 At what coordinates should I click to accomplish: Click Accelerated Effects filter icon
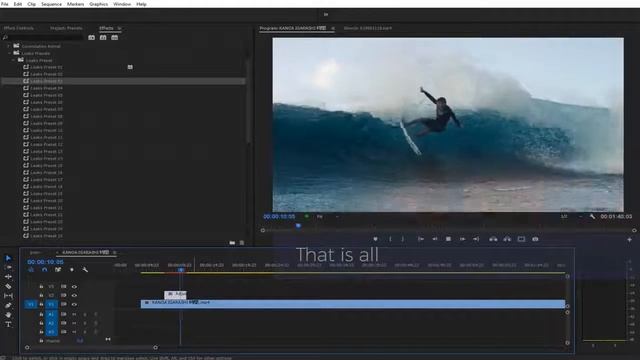[91, 38]
